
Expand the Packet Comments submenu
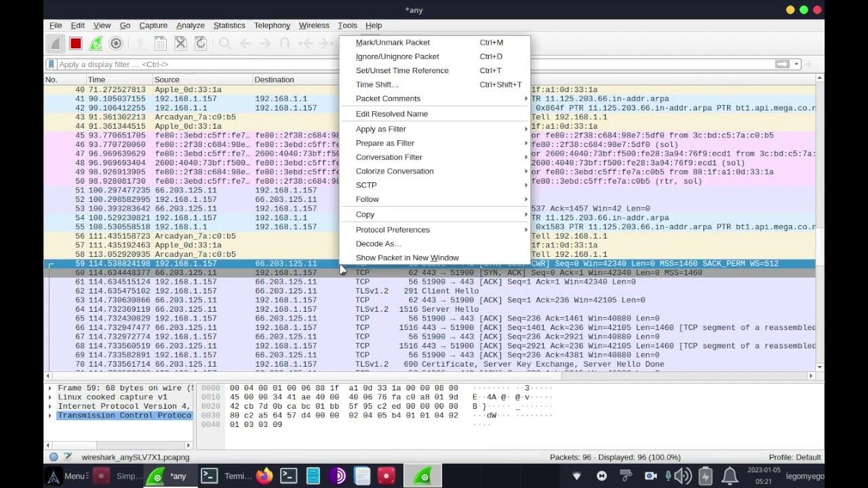click(x=435, y=98)
